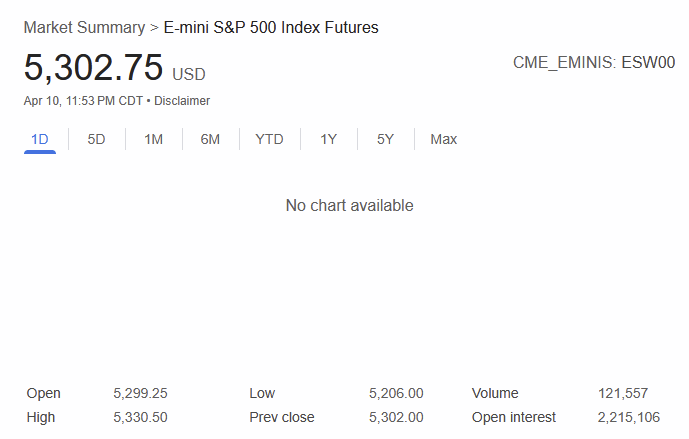Select the 1D time range tab
Viewport: 689px width, 439px height.
click(40, 140)
